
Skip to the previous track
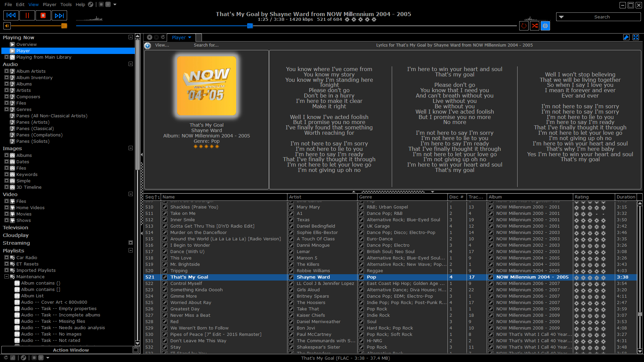point(11,15)
